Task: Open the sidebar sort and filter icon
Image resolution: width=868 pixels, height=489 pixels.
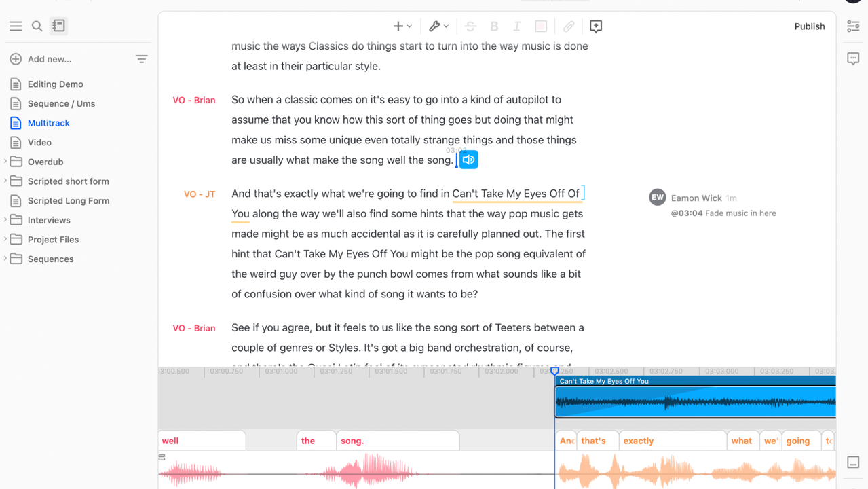Action: click(141, 59)
